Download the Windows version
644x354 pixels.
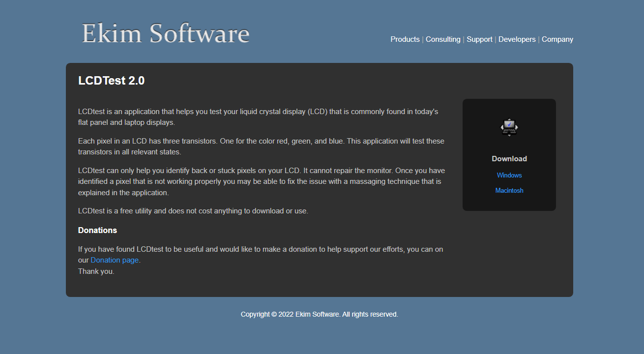(509, 175)
